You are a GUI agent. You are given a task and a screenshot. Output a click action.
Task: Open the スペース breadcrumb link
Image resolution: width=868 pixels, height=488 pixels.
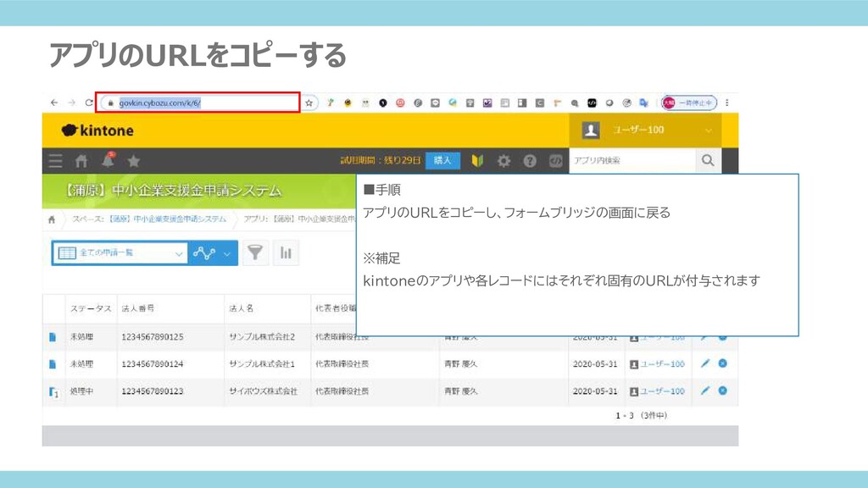point(167,219)
